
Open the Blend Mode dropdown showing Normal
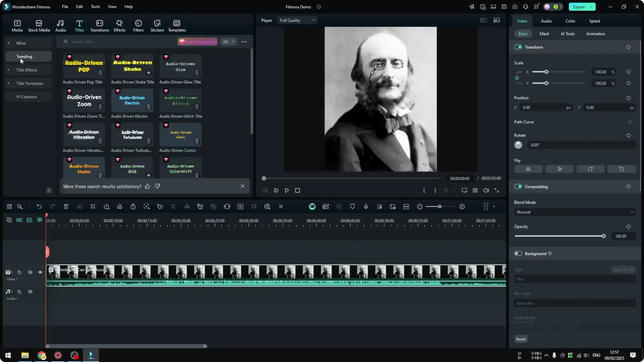575,212
